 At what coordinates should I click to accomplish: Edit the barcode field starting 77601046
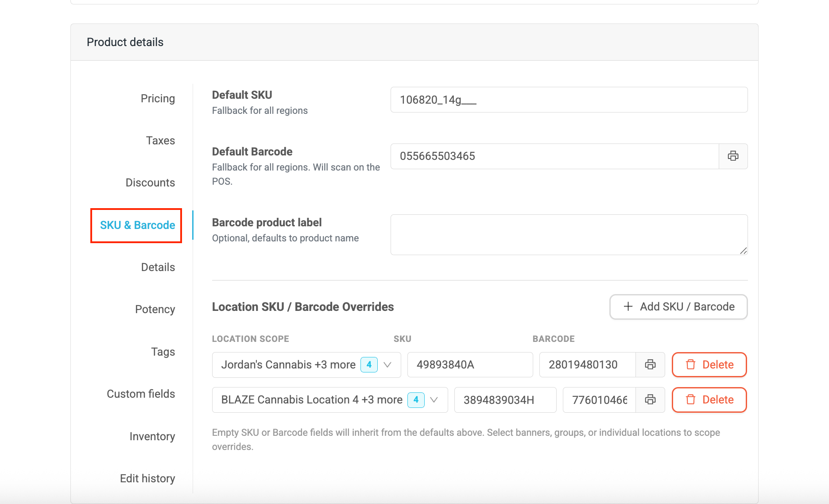(x=599, y=399)
